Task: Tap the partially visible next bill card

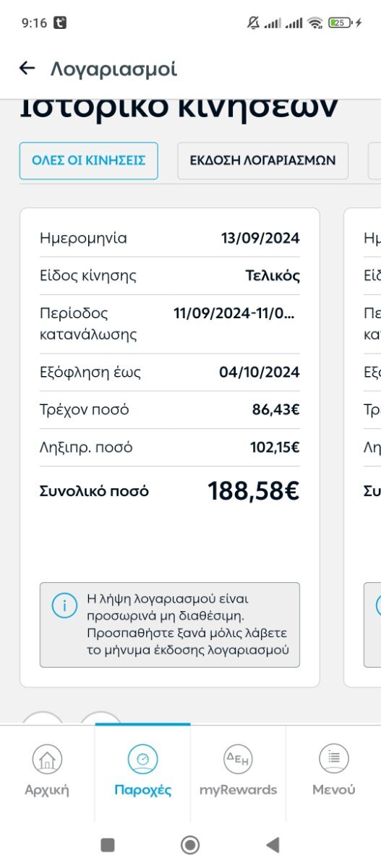Action: [x=362, y=447]
